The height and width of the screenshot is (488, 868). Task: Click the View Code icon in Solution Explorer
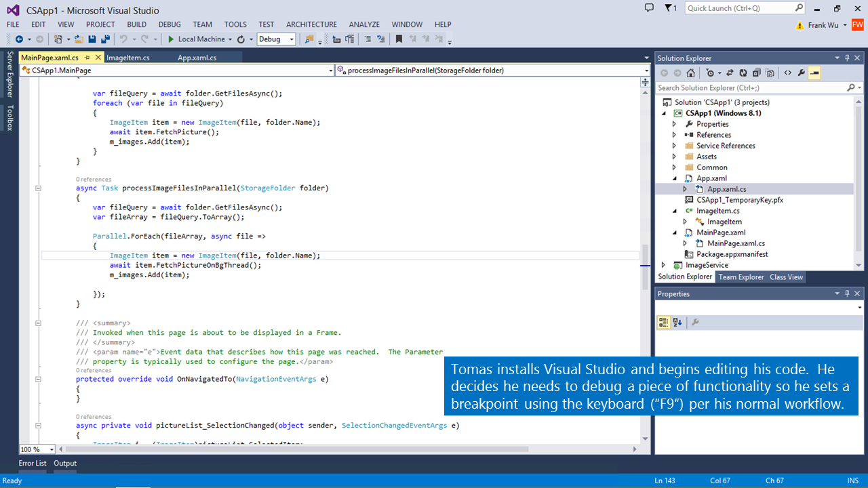(x=787, y=73)
